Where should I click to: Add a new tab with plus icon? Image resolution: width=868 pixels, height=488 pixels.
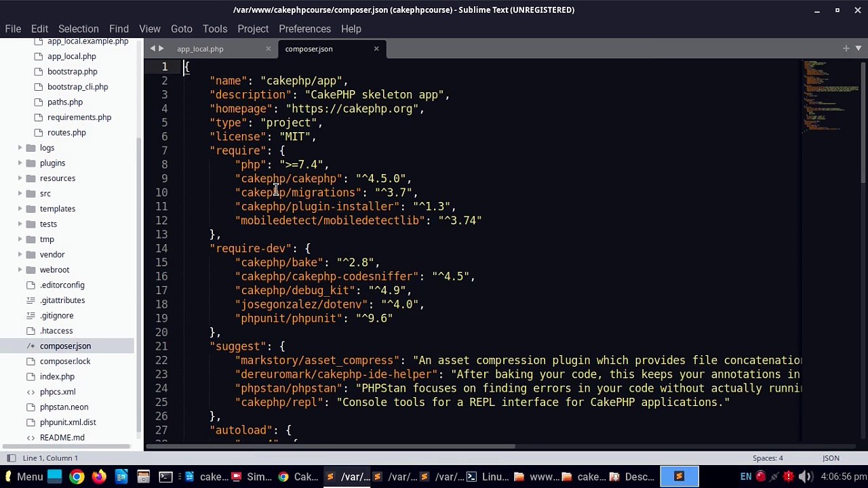click(x=846, y=49)
